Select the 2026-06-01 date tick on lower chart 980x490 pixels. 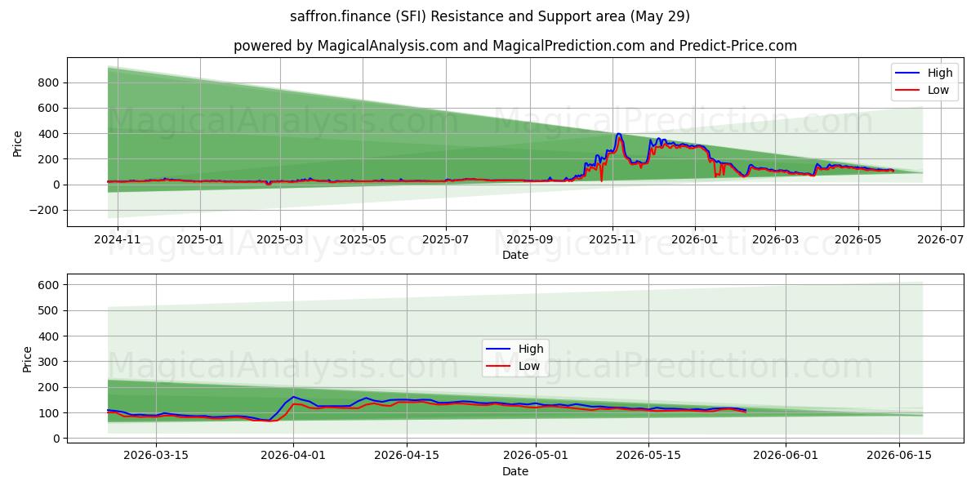point(786,457)
